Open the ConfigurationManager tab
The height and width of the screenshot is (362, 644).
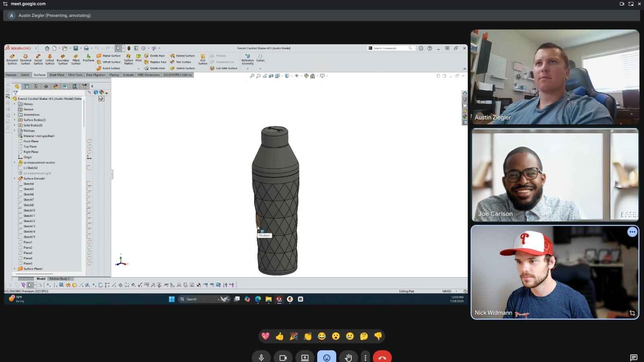tap(36, 86)
